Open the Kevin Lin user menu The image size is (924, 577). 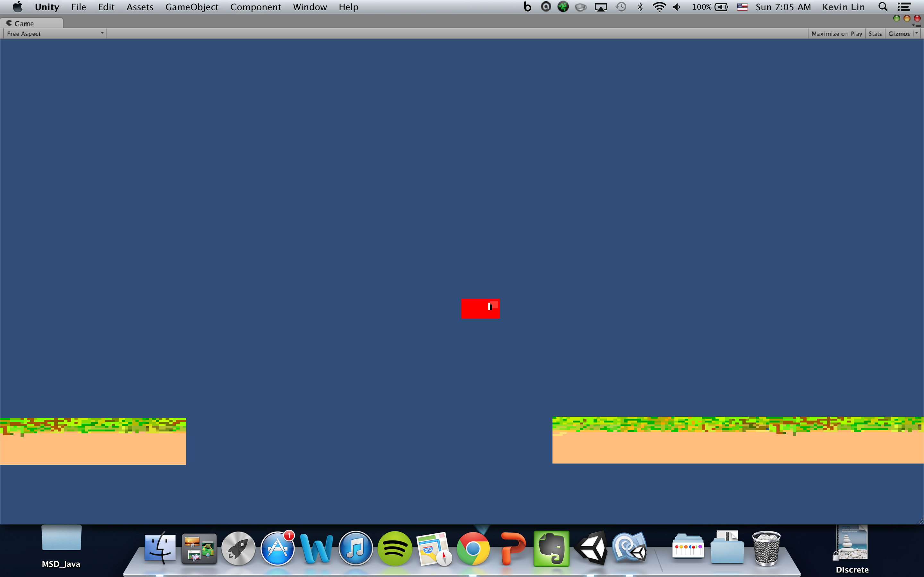pyautogui.click(x=843, y=7)
